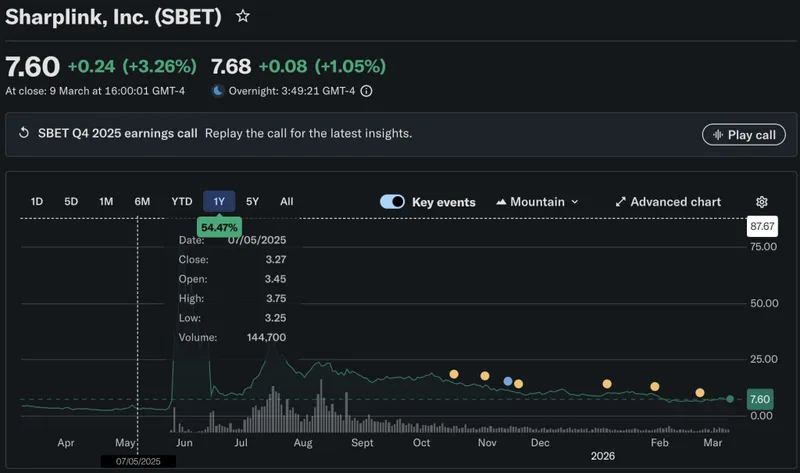Switch to the 1D time range

point(37,202)
